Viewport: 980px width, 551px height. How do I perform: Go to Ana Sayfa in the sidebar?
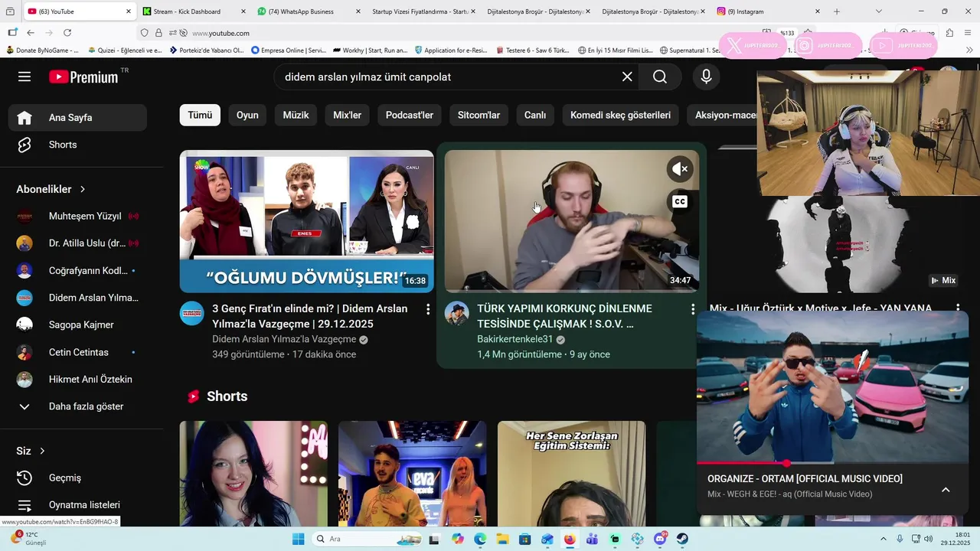coord(77,118)
